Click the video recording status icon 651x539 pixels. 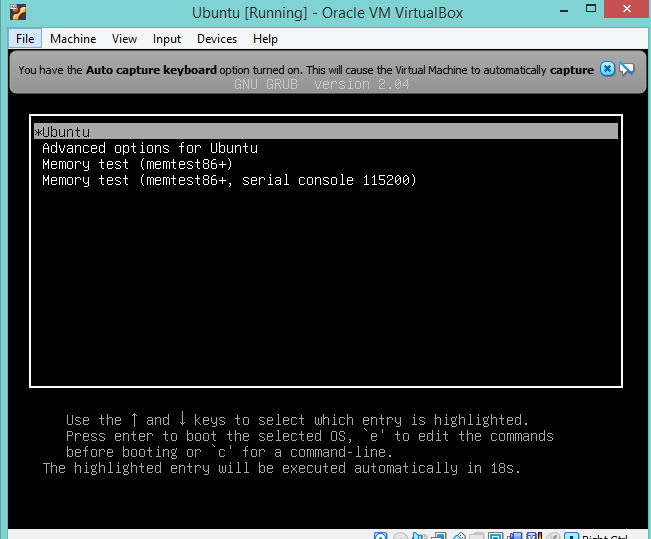coord(515,536)
